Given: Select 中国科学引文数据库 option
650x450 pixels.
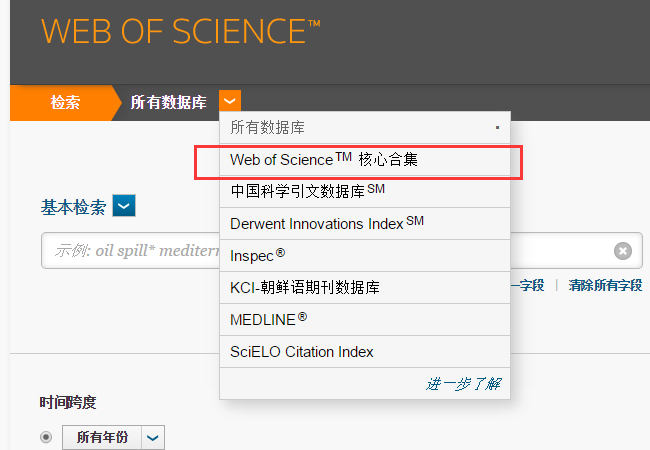Looking at the screenshot, I should 307,191.
